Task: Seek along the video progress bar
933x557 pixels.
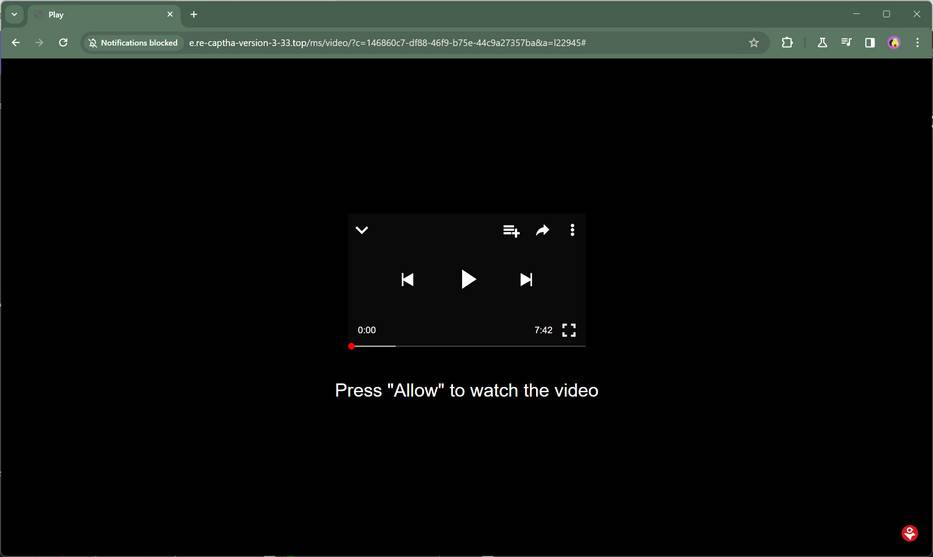Action: 467,346
